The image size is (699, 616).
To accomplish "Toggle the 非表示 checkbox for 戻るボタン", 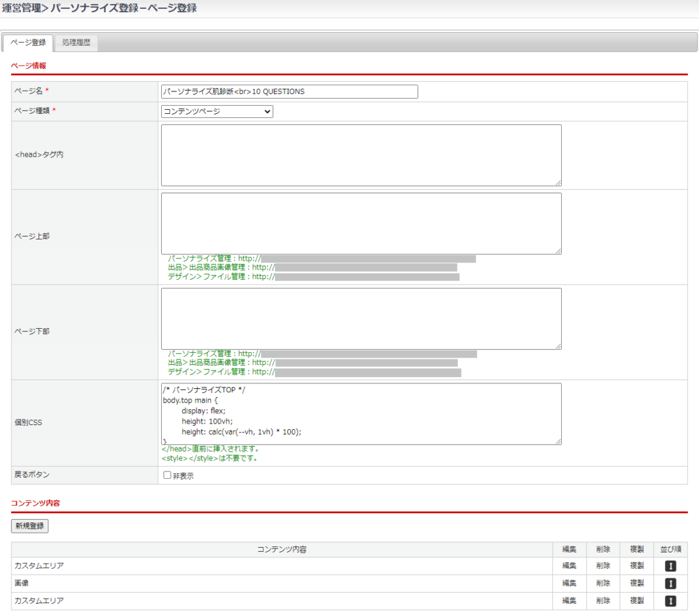I will [167, 475].
